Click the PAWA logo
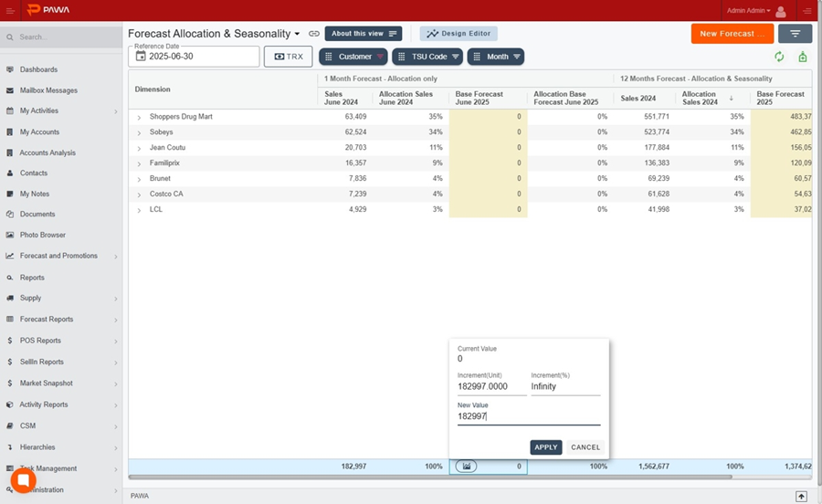Viewport: 822px width, 504px height. 48,10
